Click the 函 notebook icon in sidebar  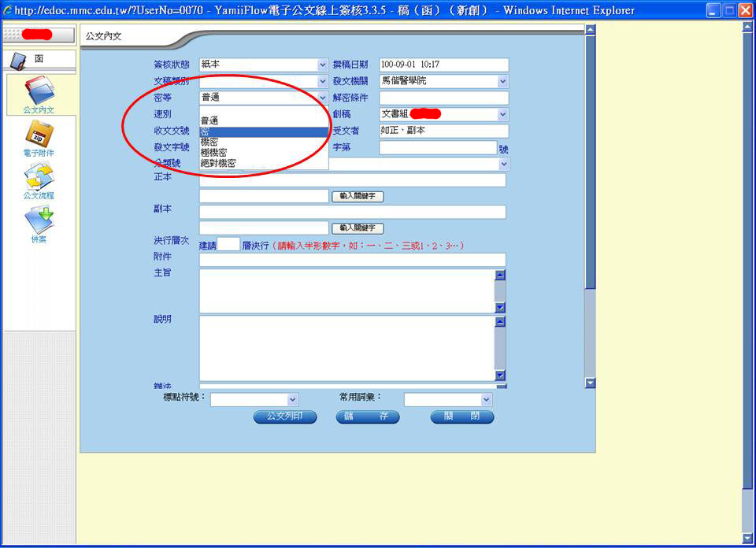(x=18, y=61)
